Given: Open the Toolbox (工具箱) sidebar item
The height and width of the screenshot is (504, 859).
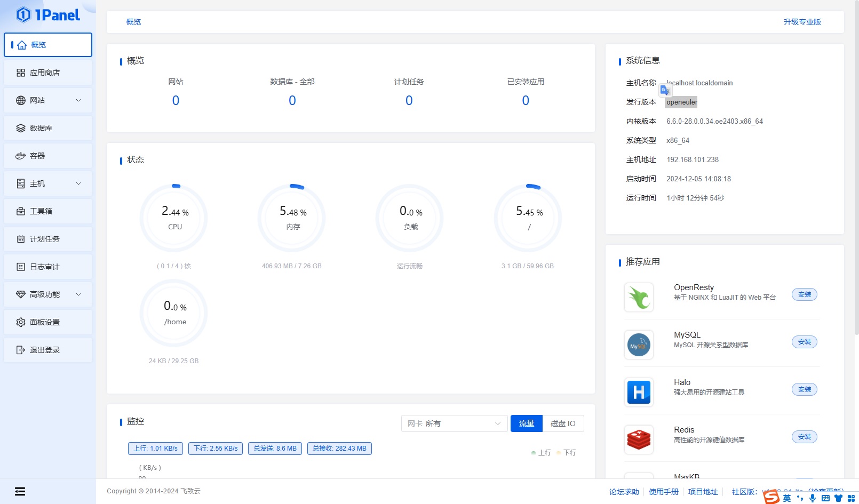Looking at the screenshot, I should (x=41, y=211).
